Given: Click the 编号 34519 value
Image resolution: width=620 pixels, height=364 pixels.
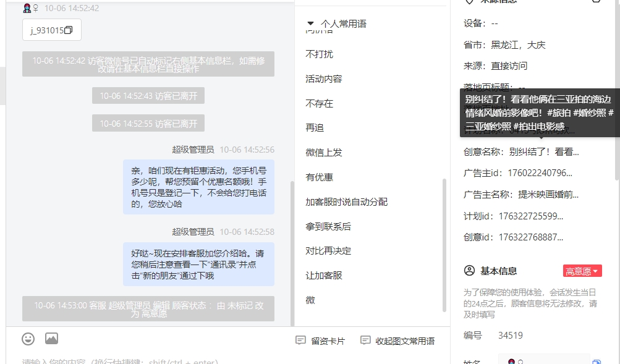Looking at the screenshot, I should [511, 336].
